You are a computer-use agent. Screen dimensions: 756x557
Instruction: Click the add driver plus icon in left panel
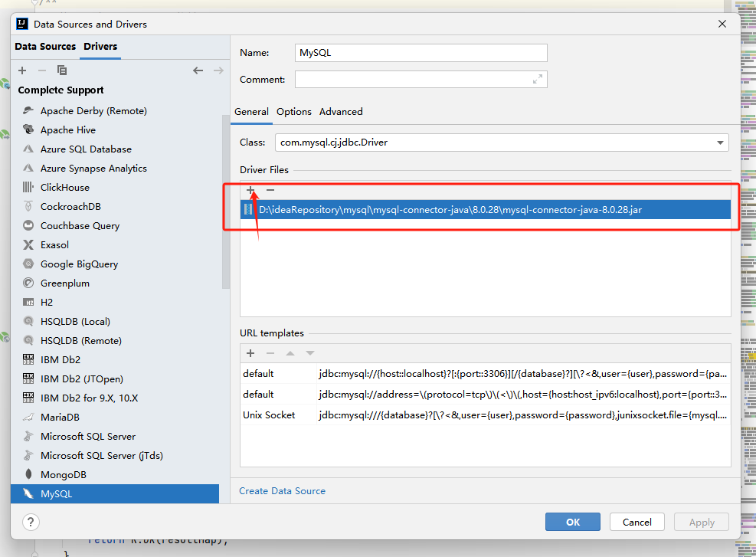(22, 70)
